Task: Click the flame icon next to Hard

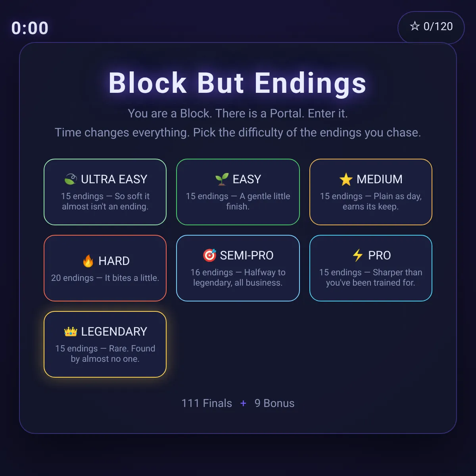Action: pos(88,261)
